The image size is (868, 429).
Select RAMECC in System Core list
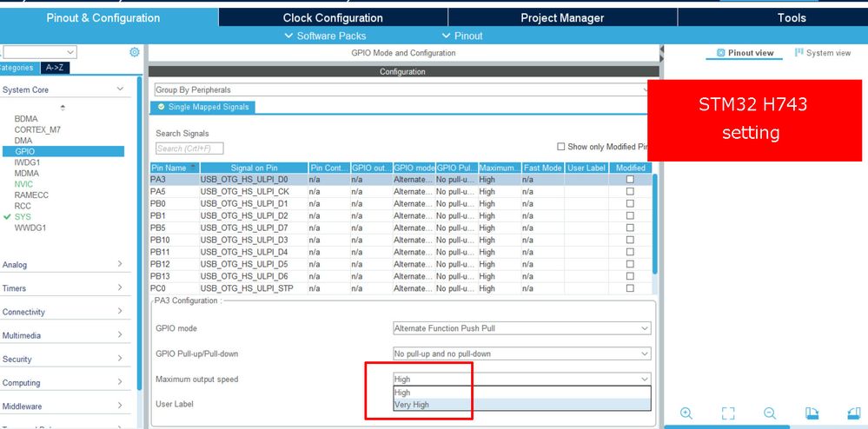31,195
